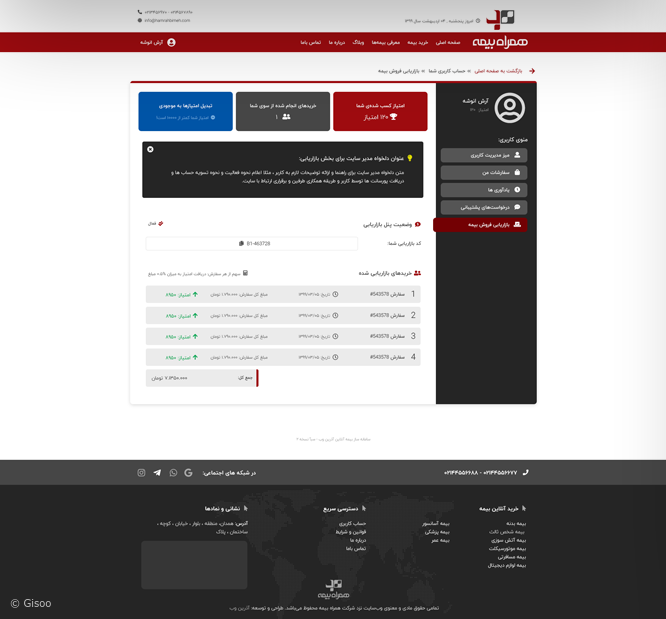Image resolution: width=666 pixels, height=619 pixels.
Task: Click the WhatsApp icon in the footer
Action: tap(173, 473)
